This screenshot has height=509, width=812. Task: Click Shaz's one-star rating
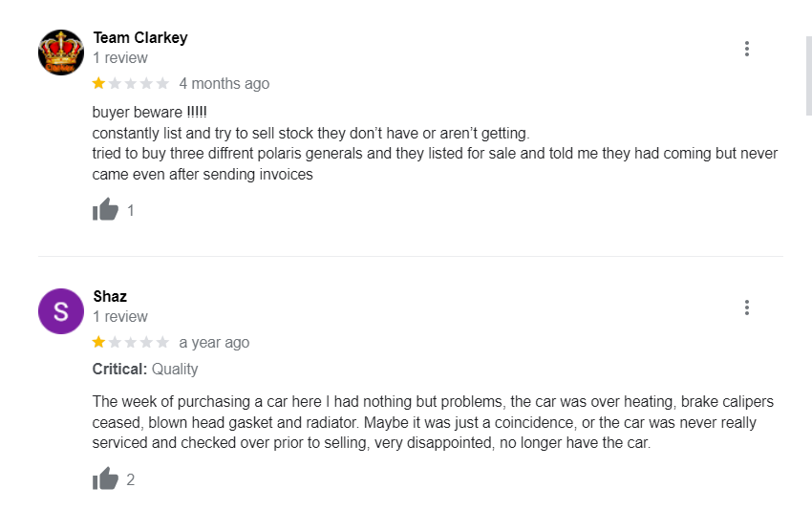tap(131, 343)
